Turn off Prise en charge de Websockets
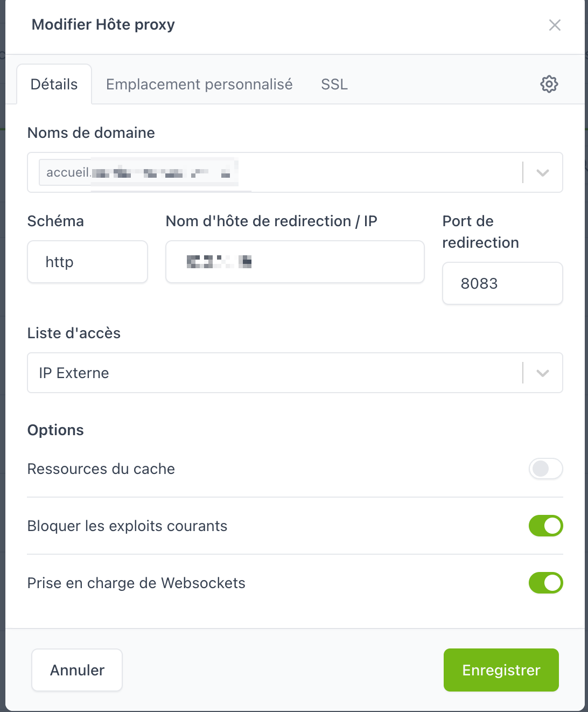This screenshot has height=712, width=588. pyautogui.click(x=545, y=583)
